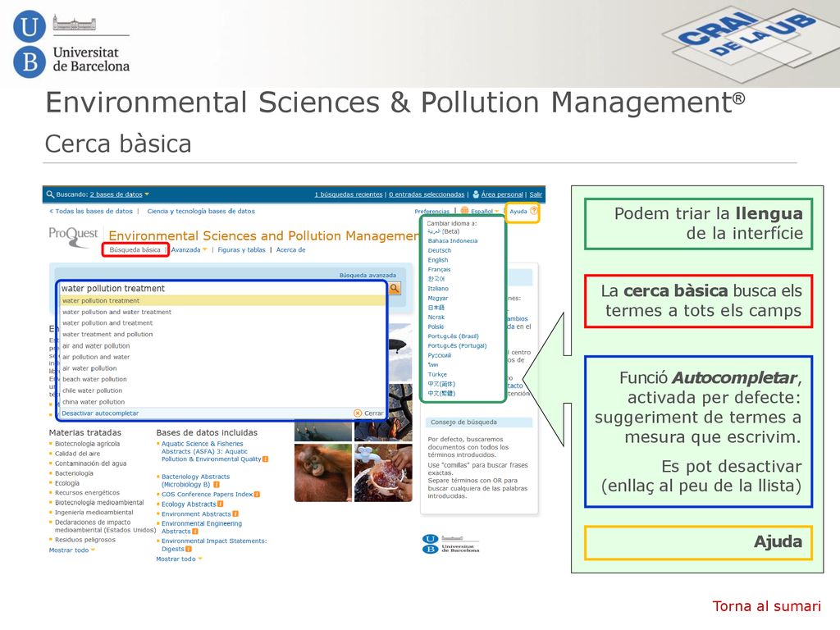Screen dimensions: 840x630
Task: Open the Acerca de tab
Action: tap(291, 249)
